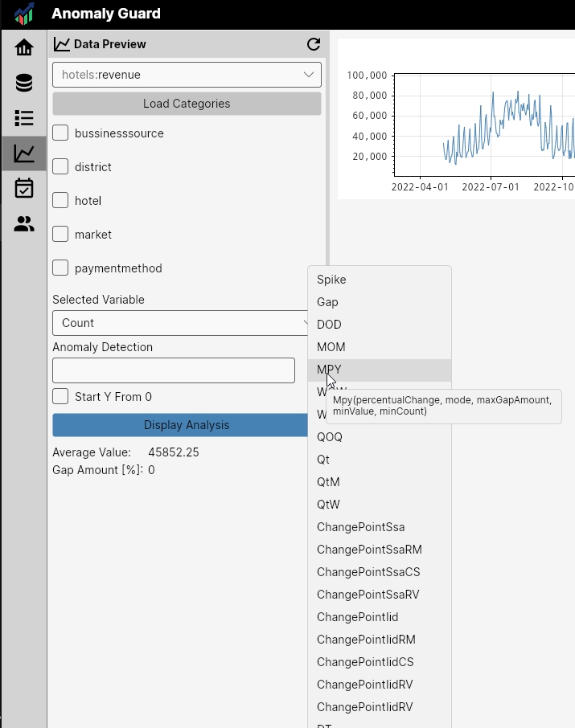The image size is (575, 728).
Task: Toggle the paymentmethod checkbox
Action: [60, 268]
